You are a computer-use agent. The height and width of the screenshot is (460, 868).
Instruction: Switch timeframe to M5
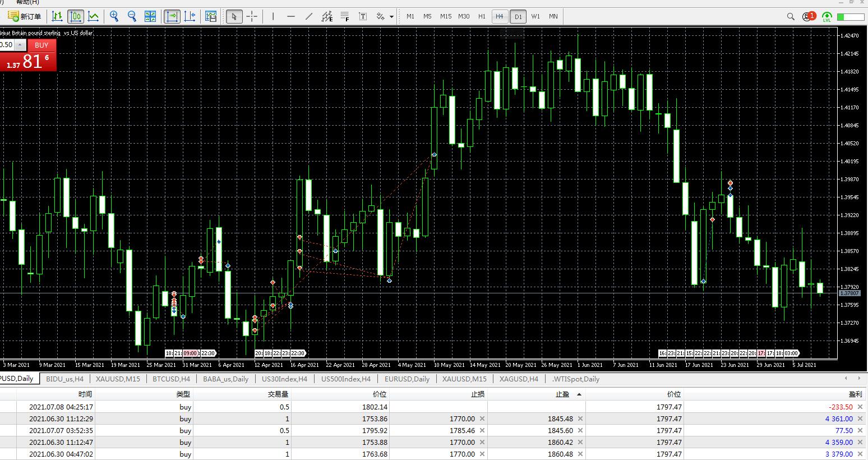coord(428,16)
